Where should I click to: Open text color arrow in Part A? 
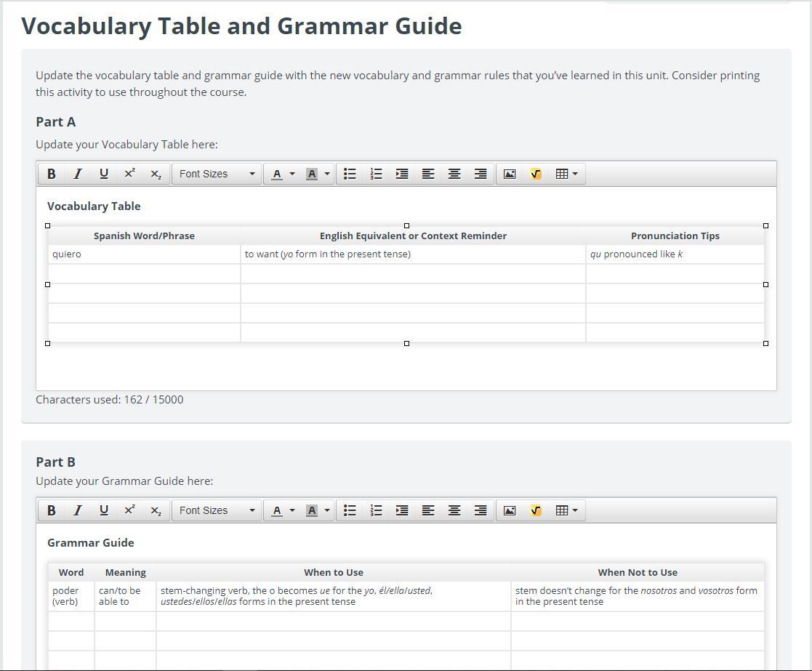(x=292, y=174)
